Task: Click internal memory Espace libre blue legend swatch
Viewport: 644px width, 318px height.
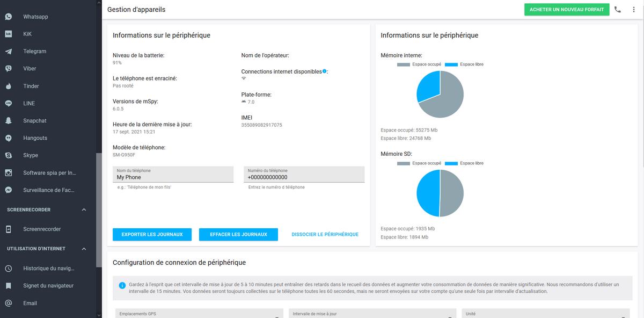Action: [x=451, y=64]
